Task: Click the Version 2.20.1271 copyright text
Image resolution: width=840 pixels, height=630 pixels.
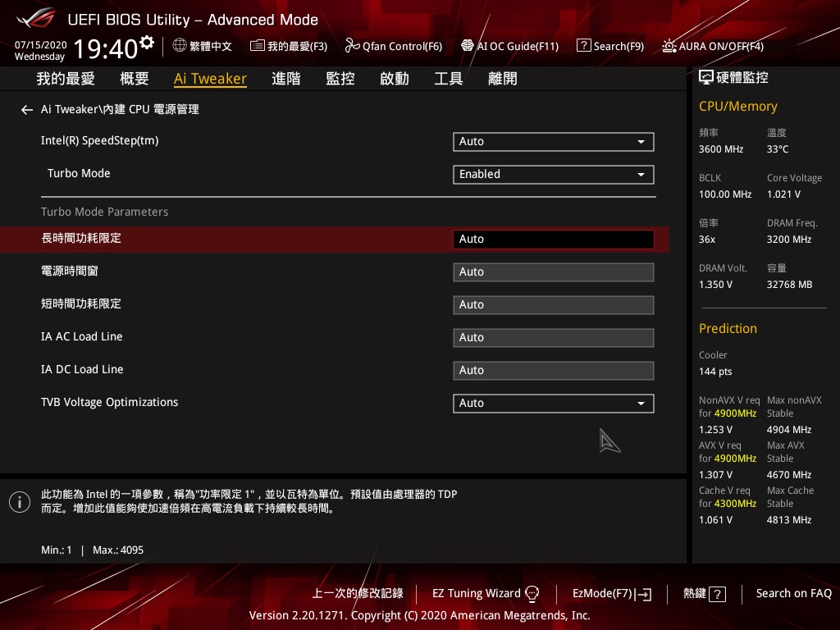Action: pos(419,615)
